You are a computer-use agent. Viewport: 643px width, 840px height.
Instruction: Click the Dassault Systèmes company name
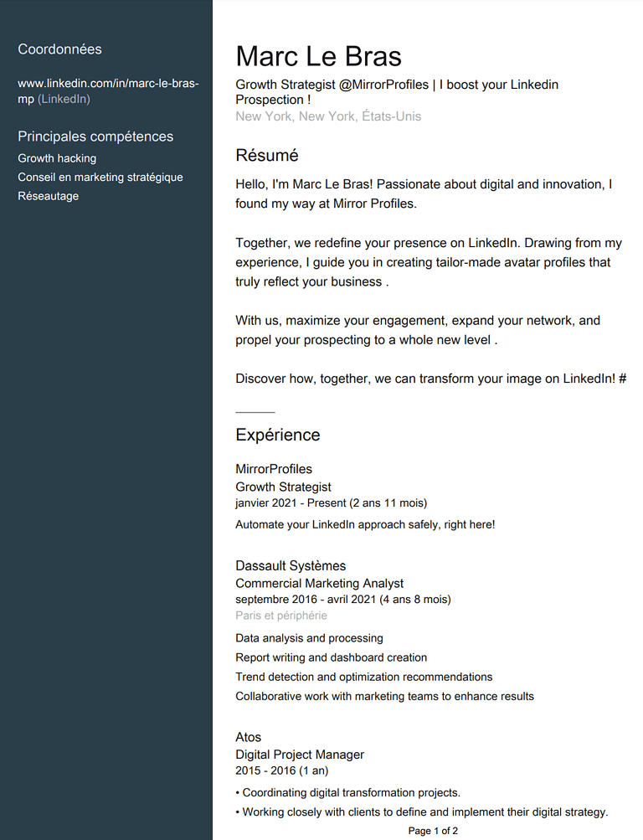pos(291,565)
